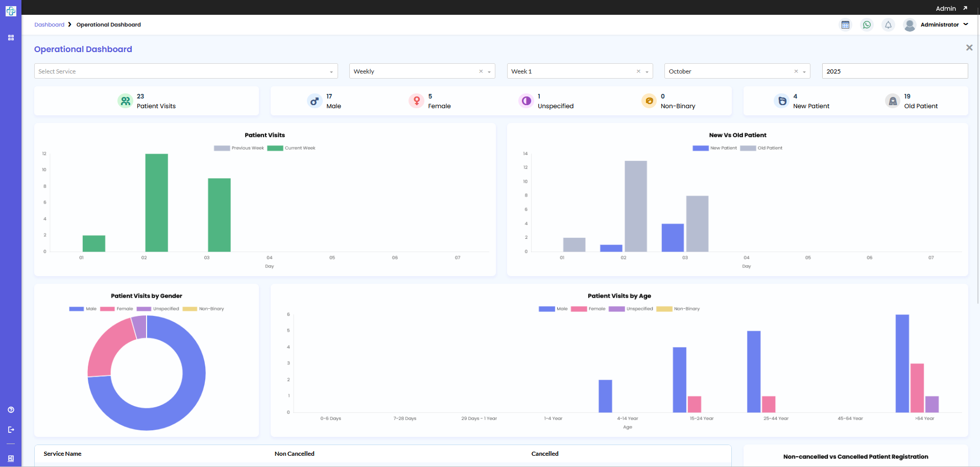Expand the Select Service dropdown
Screen dimensions: 980x467
[x=186, y=71]
